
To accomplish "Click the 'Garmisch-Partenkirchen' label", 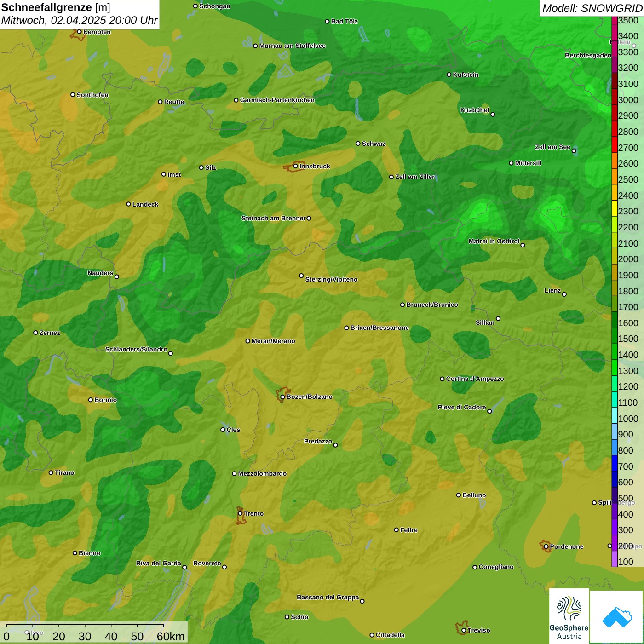I will point(277,100).
